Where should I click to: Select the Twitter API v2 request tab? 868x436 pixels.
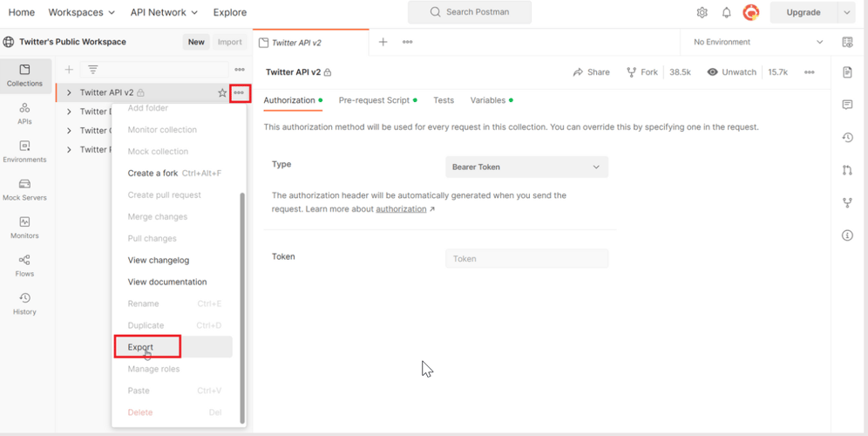tap(310, 43)
